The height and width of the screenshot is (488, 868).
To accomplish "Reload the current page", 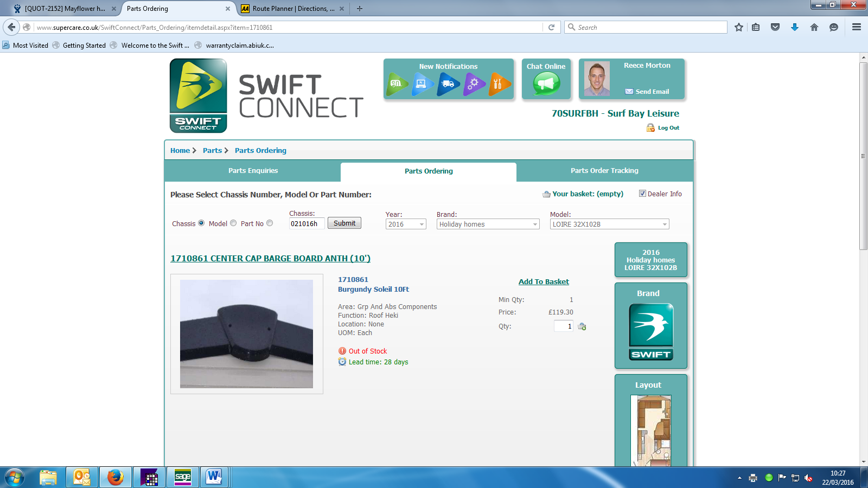I will coord(551,27).
